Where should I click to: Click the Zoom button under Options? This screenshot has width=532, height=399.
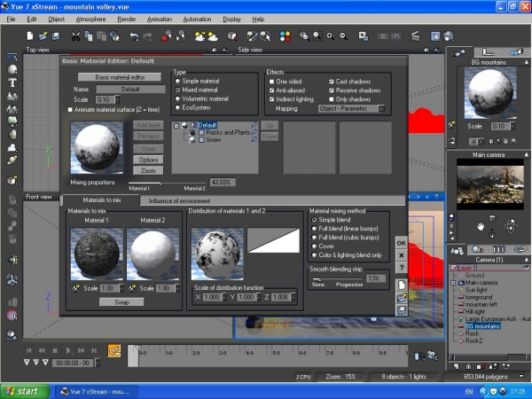click(x=148, y=170)
